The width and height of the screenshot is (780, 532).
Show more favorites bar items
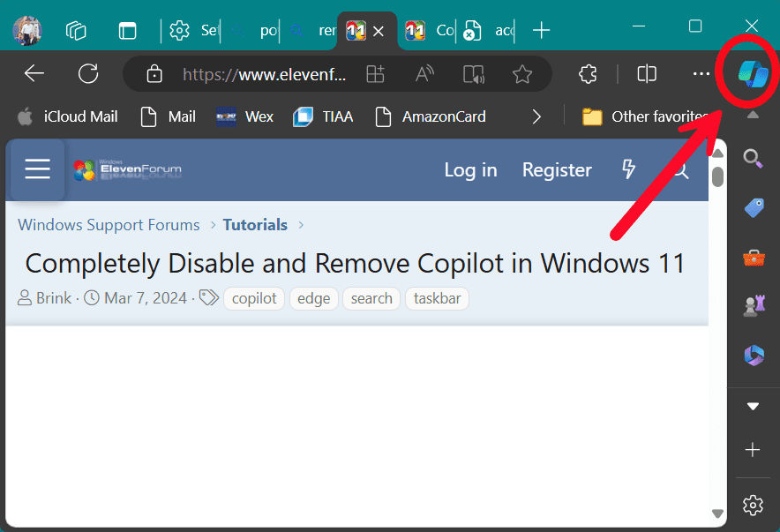click(x=536, y=116)
